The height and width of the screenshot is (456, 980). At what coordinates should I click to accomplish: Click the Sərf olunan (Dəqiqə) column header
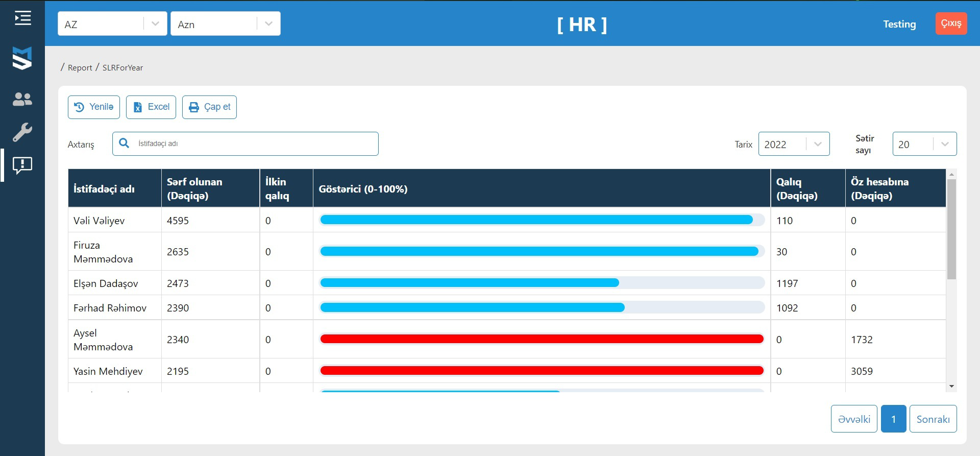pos(210,188)
